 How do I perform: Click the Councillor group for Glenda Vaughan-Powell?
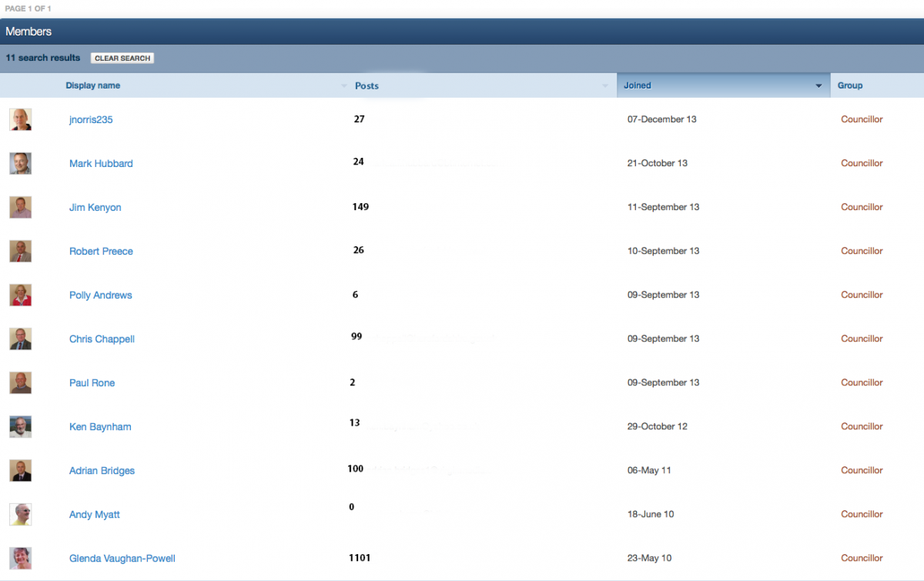[862, 558]
